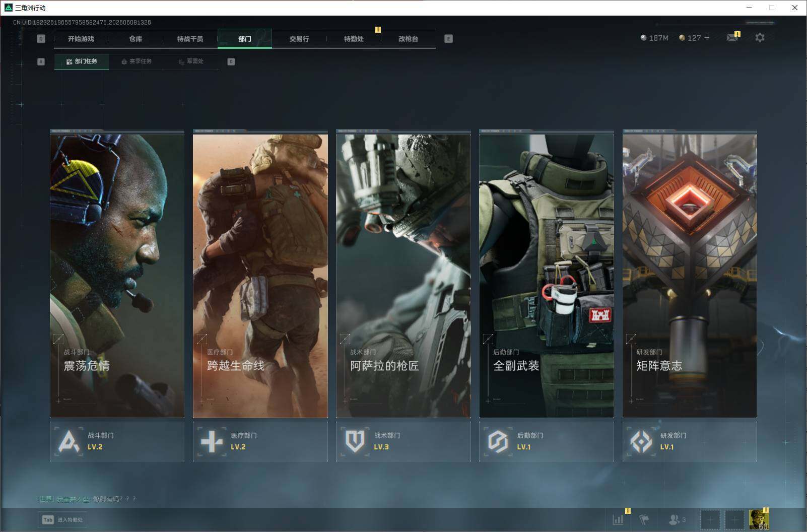Open the 特战干员 tab
The width and height of the screenshot is (807, 532).
[x=190, y=39]
